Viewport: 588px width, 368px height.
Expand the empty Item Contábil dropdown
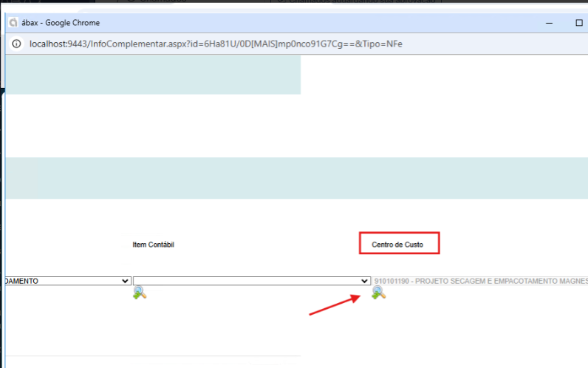tap(251, 281)
